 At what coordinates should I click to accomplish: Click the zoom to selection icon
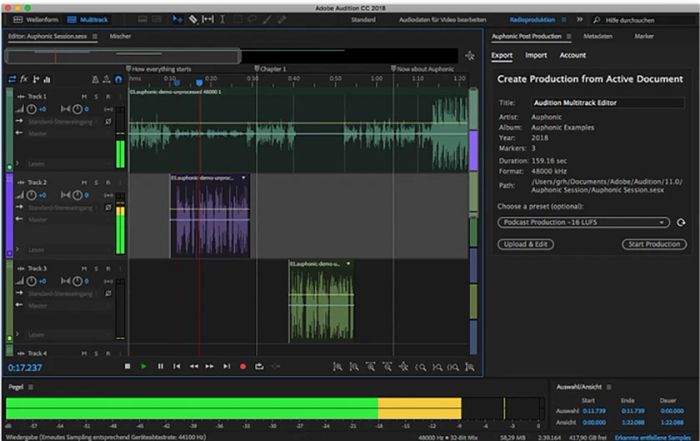click(x=453, y=367)
